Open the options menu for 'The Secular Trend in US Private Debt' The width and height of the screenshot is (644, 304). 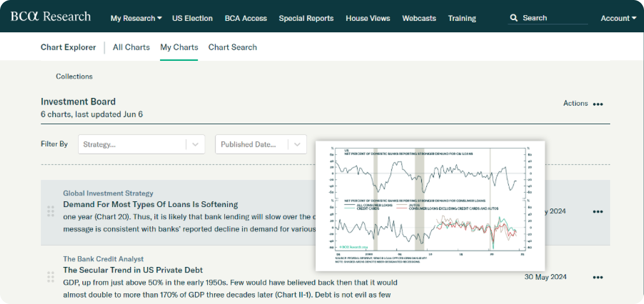pos(598,277)
